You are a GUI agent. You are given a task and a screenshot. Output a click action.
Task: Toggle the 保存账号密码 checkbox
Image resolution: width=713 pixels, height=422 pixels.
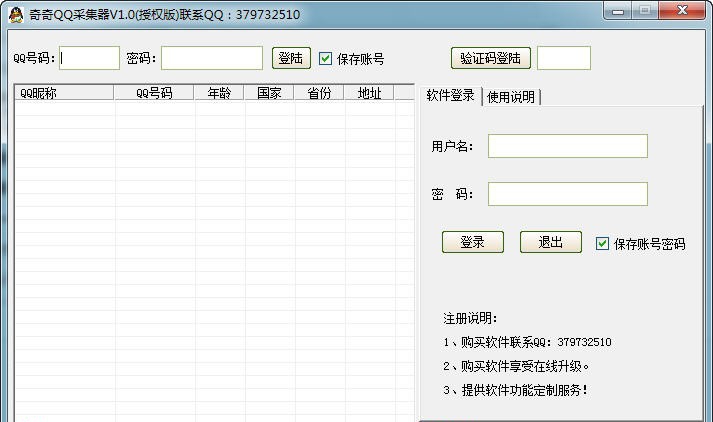(x=602, y=244)
